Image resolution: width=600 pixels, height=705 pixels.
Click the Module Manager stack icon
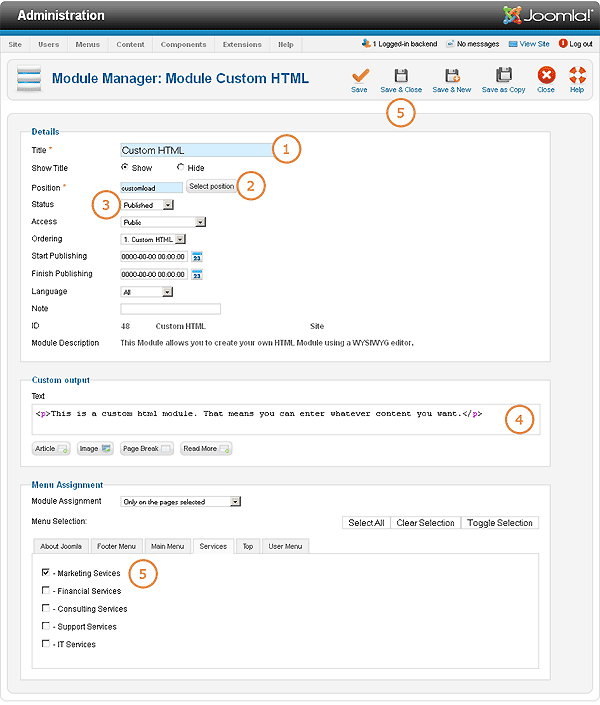pyautogui.click(x=29, y=79)
